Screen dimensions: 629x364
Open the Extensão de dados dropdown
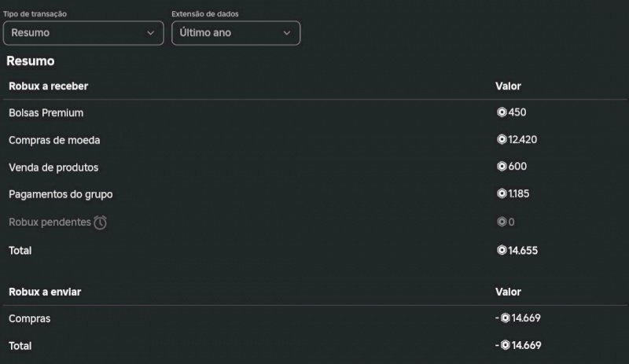point(235,33)
